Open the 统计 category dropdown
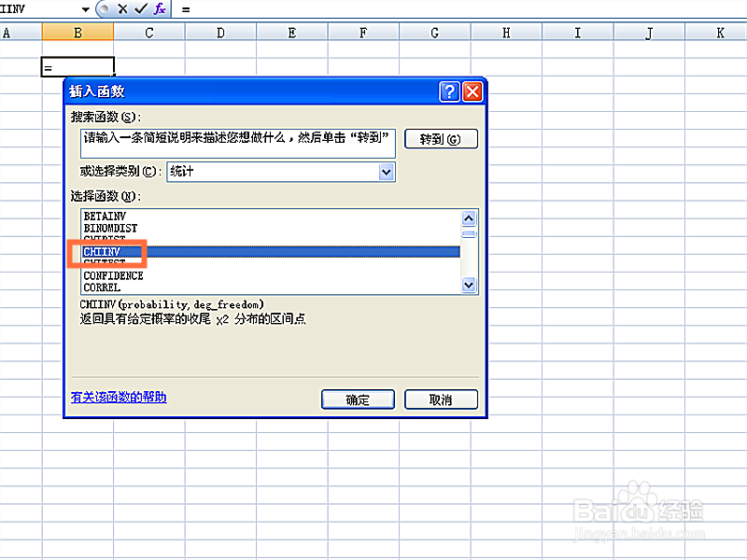 tap(387, 172)
